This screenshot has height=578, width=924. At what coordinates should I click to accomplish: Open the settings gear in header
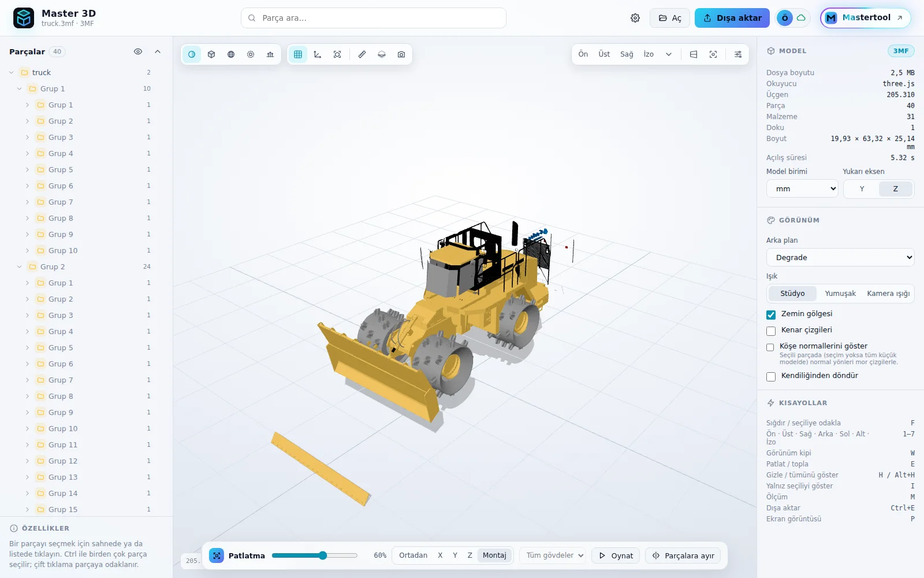pyautogui.click(x=635, y=18)
